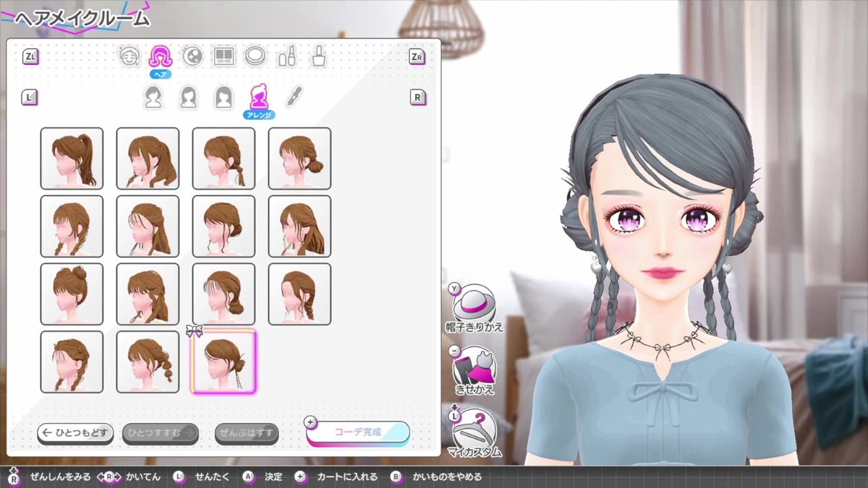
Task: Switch to the long hair length tab
Action: coord(224,97)
